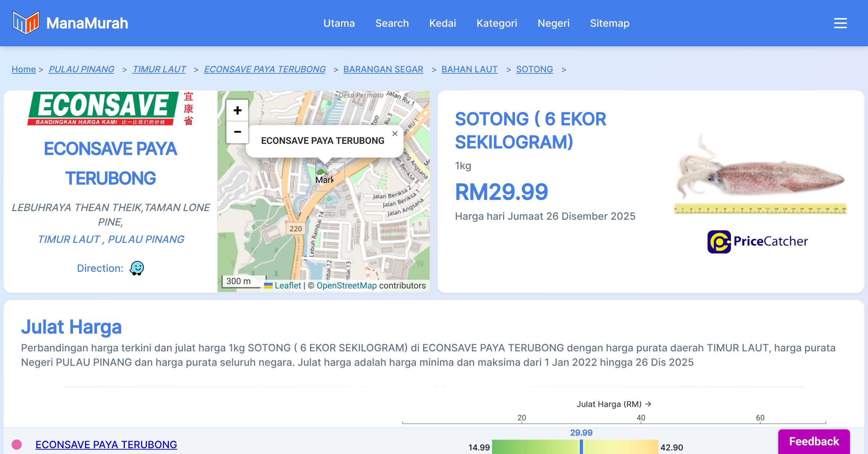Zoom out on the map

coord(237,132)
